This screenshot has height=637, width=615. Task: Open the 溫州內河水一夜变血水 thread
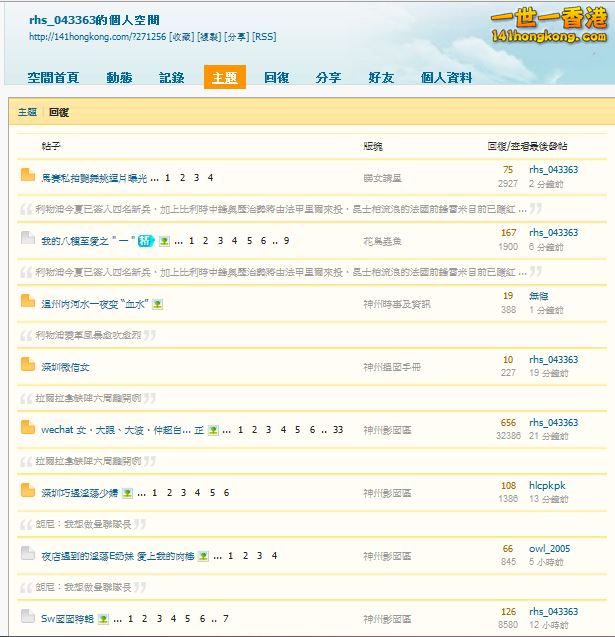[x=95, y=304]
